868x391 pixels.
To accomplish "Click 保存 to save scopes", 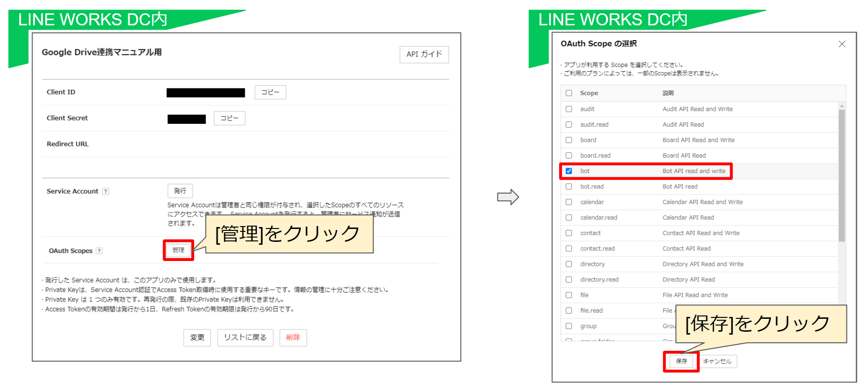I will coord(681,361).
